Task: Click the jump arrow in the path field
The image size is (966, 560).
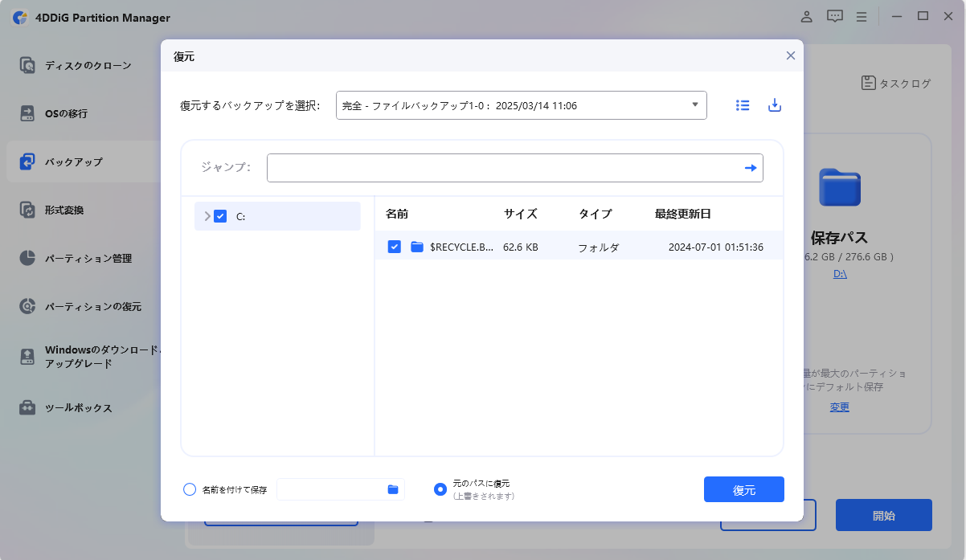Action: [750, 168]
